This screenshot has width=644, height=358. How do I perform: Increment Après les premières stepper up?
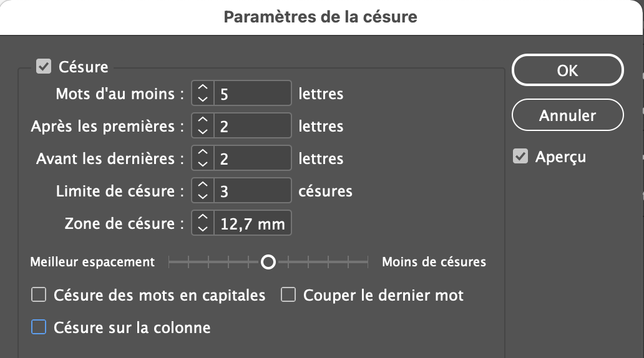click(202, 121)
